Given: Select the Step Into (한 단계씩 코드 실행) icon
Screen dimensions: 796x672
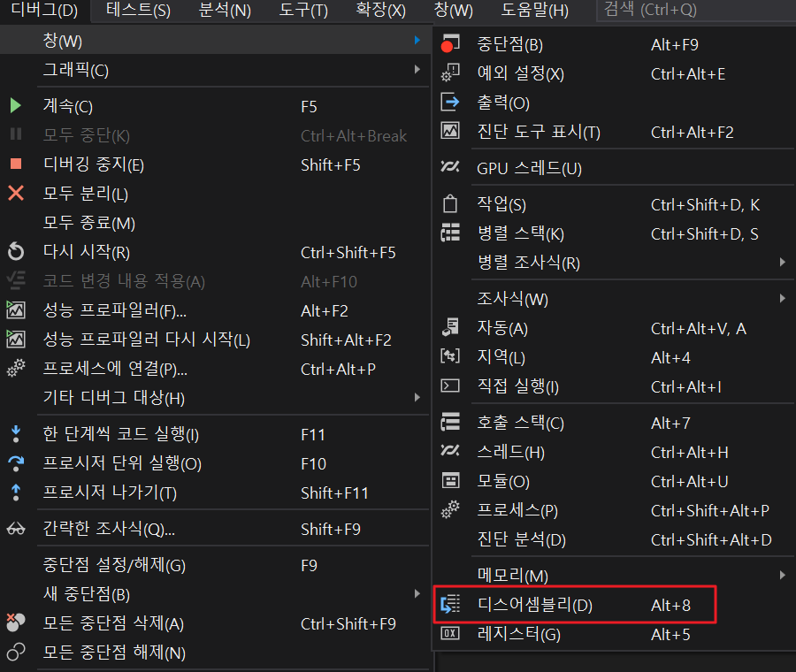Looking at the screenshot, I should click(x=16, y=434).
